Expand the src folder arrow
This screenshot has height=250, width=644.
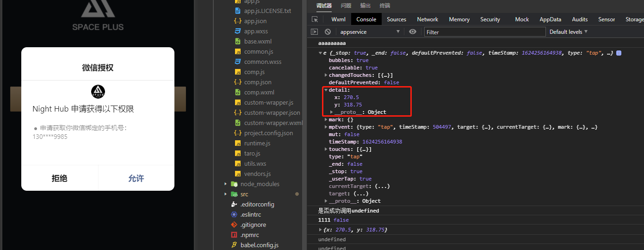[226, 194]
